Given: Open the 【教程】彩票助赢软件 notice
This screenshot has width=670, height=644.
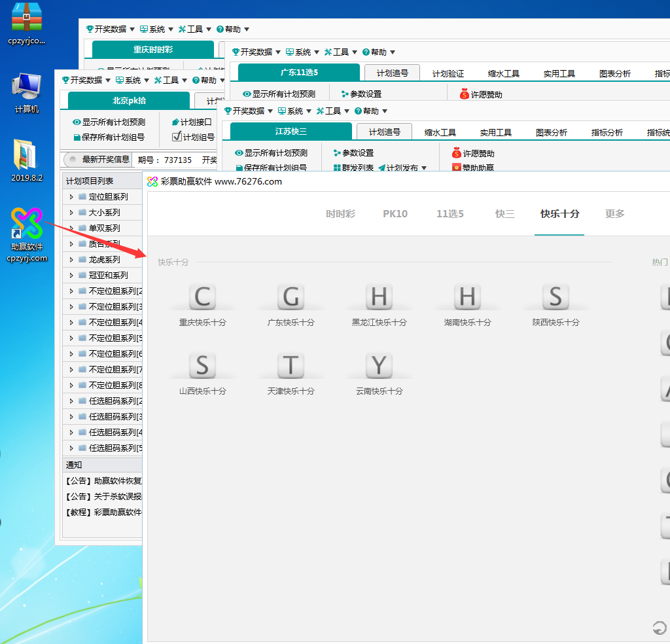Looking at the screenshot, I should tap(103, 512).
